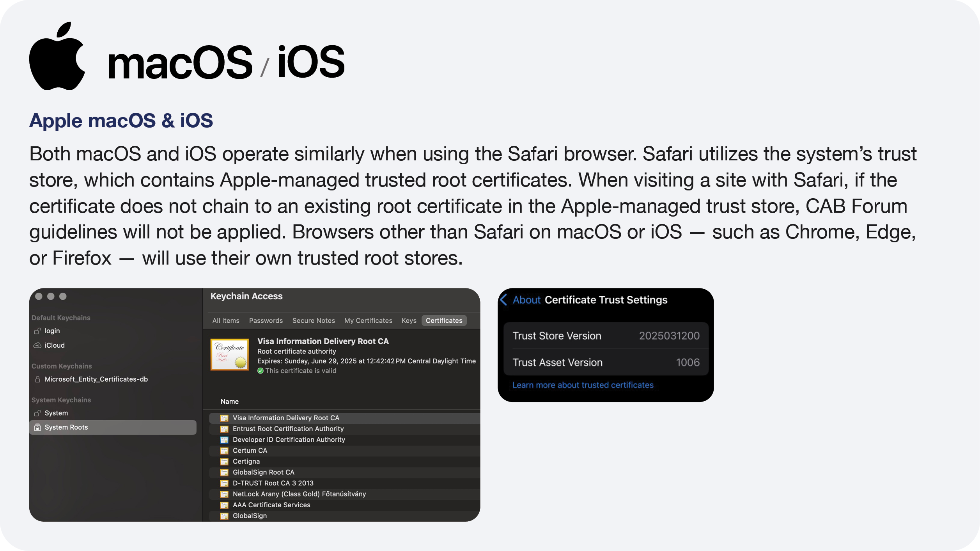Screen dimensions: 980x551
Task: Click the certificate icon for Visa Information Delivery Root CA
Action: point(224,418)
